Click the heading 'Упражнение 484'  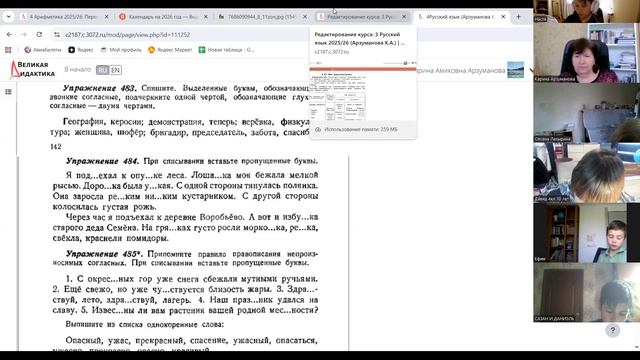[102, 161]
